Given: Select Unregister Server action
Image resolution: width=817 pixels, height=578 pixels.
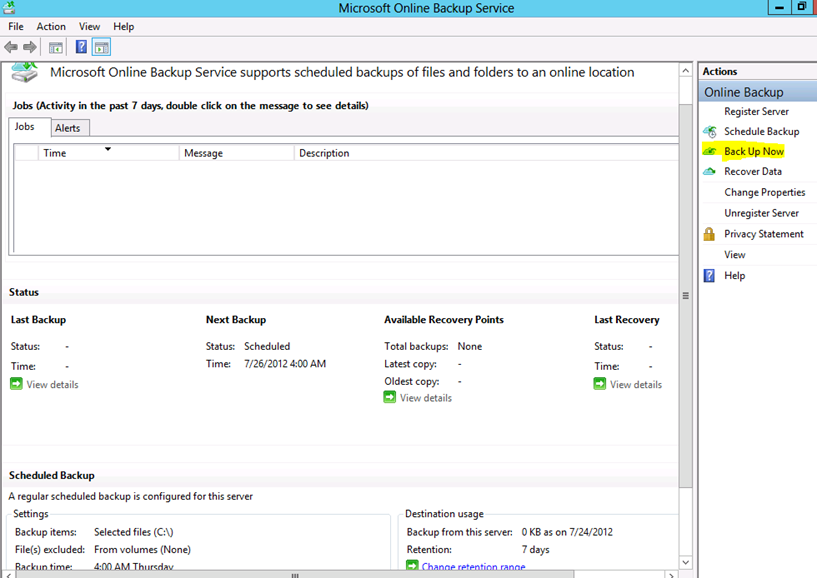Looking at the screenshot, I should 761,213.
